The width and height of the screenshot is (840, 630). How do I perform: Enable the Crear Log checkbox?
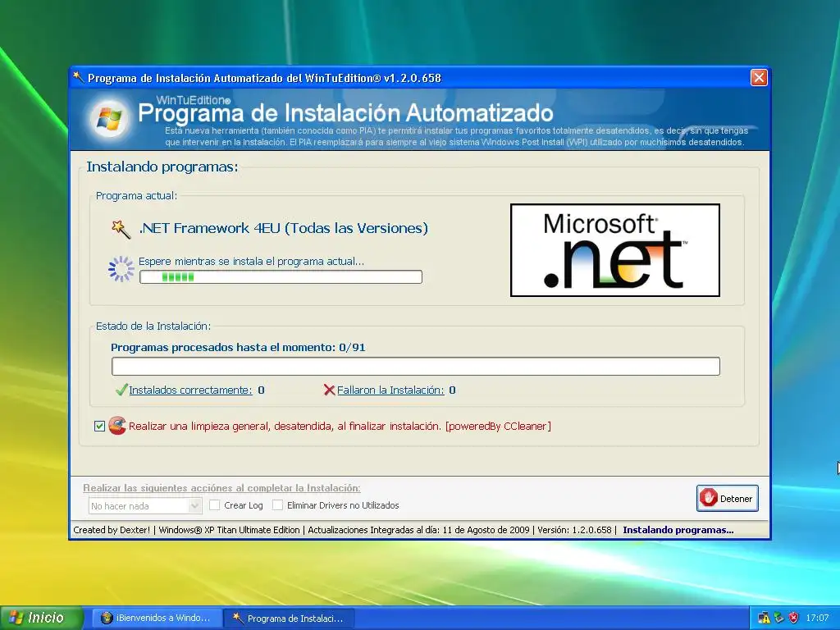tap(215, 505)
